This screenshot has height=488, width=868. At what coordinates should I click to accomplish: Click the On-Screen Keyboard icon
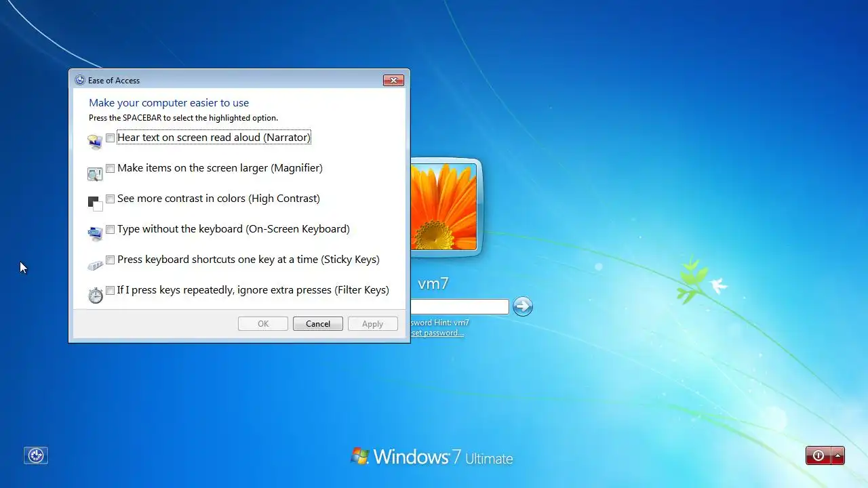click(95, 234)
